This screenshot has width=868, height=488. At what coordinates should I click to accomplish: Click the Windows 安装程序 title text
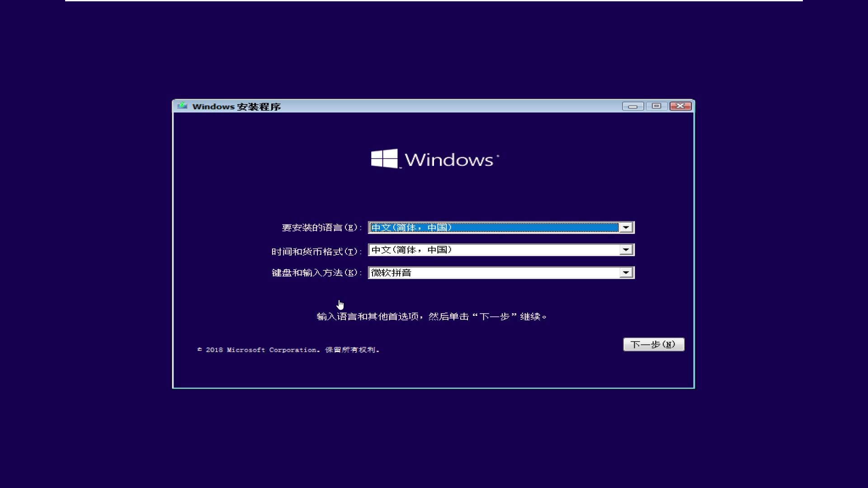236,107
